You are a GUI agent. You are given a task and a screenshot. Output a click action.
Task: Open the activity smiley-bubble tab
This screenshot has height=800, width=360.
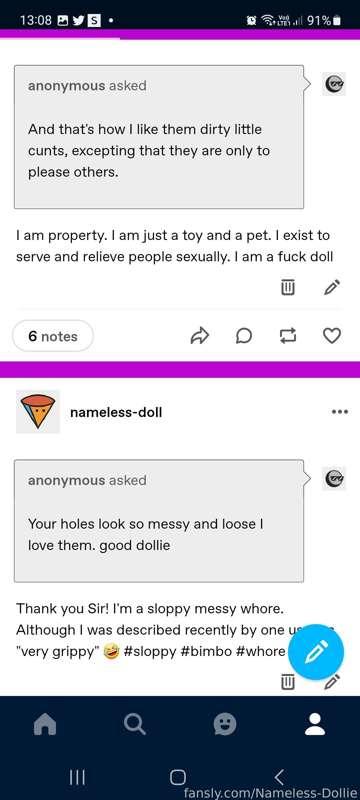[225, 724]
